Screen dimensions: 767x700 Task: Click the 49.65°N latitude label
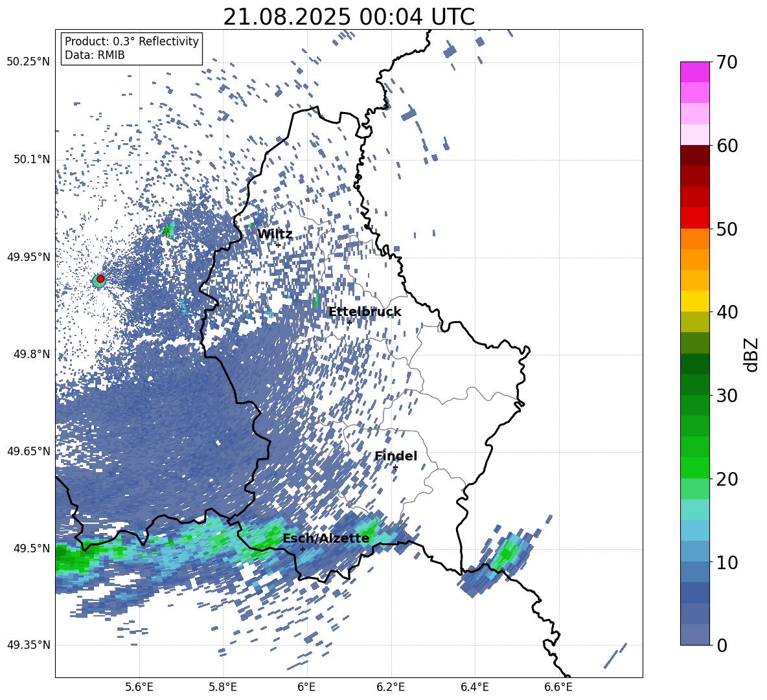pos(29,451)
